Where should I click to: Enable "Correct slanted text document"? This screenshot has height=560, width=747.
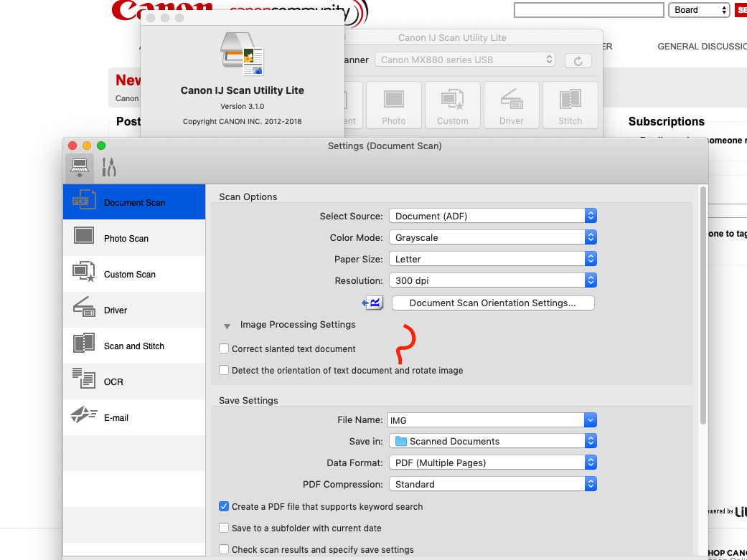coord(224,348)
